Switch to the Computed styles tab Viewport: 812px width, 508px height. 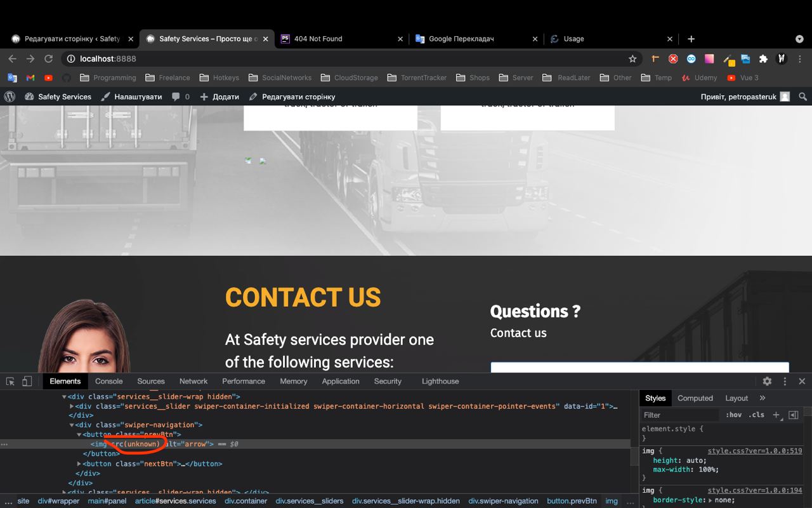pyautogui.click(x=695, y=398)
